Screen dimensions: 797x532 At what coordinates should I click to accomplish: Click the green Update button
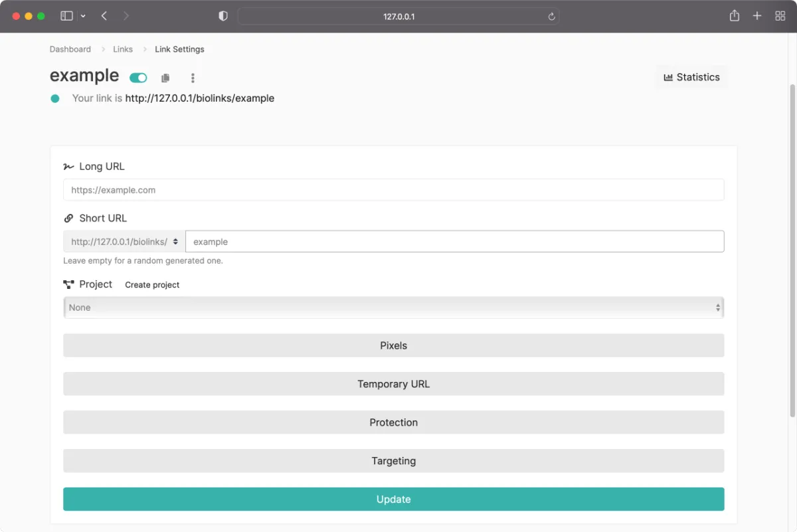(x=393, y=499)
